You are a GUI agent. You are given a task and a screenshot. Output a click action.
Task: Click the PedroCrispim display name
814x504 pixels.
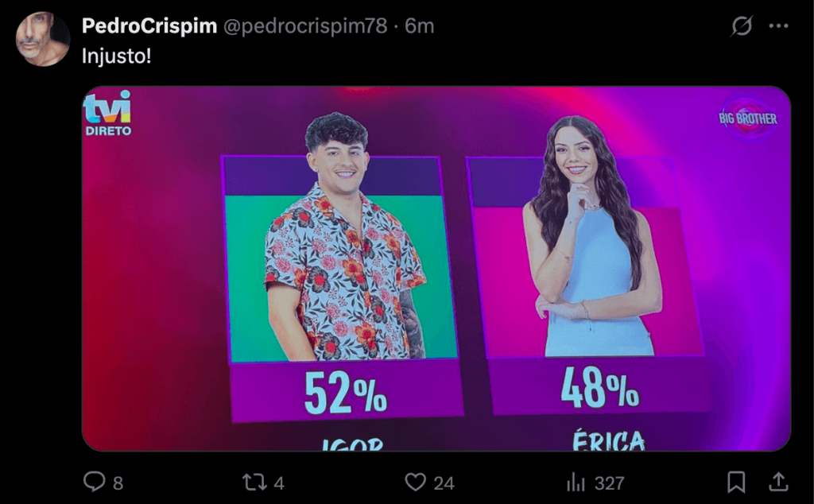pos(149,25)
